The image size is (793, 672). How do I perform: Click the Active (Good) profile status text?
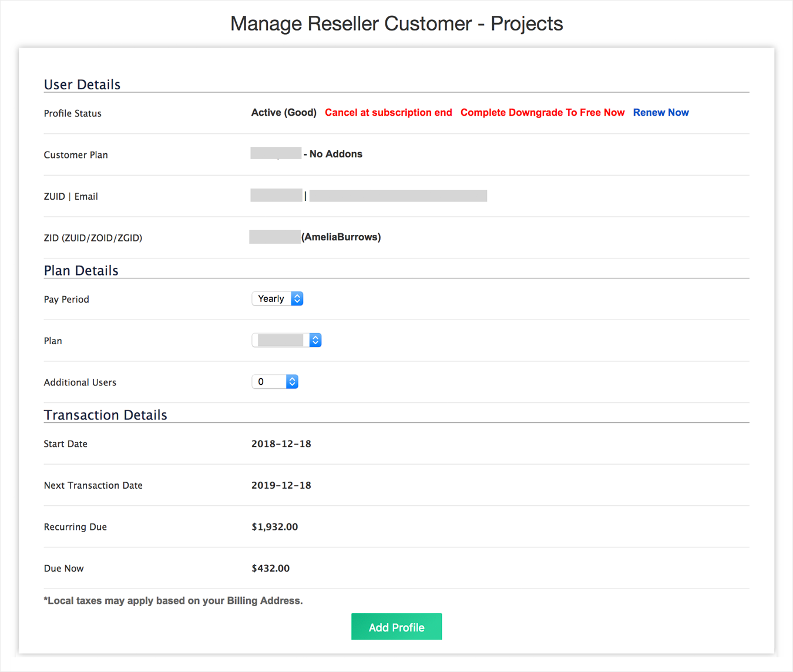(284, 113)
